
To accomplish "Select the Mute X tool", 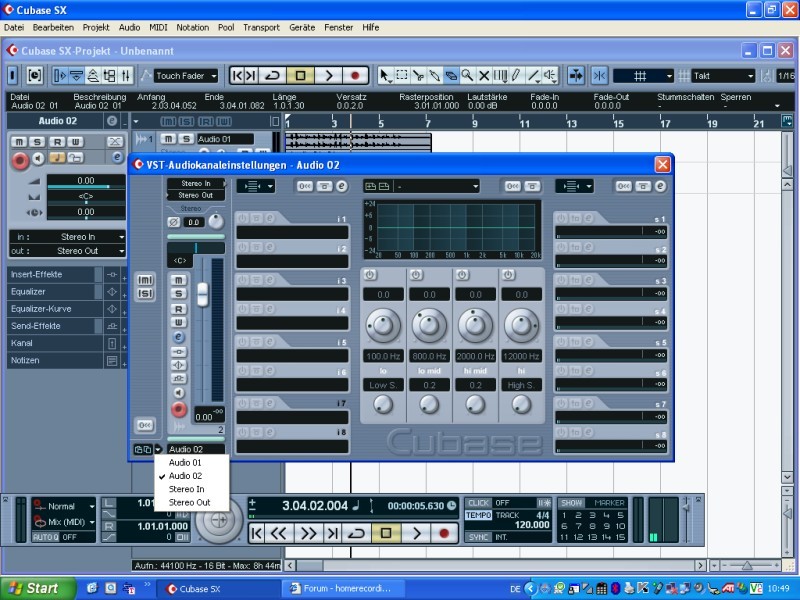I will coord(484,76).
